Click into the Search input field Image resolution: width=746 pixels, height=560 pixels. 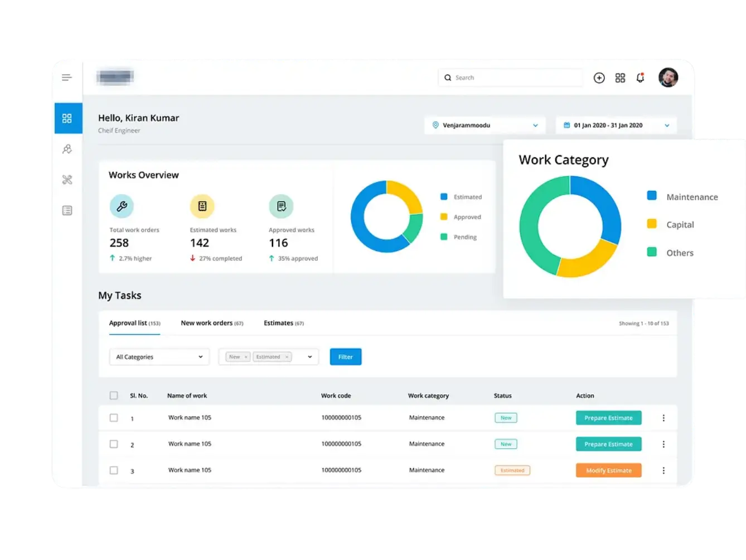coord(510,78)
